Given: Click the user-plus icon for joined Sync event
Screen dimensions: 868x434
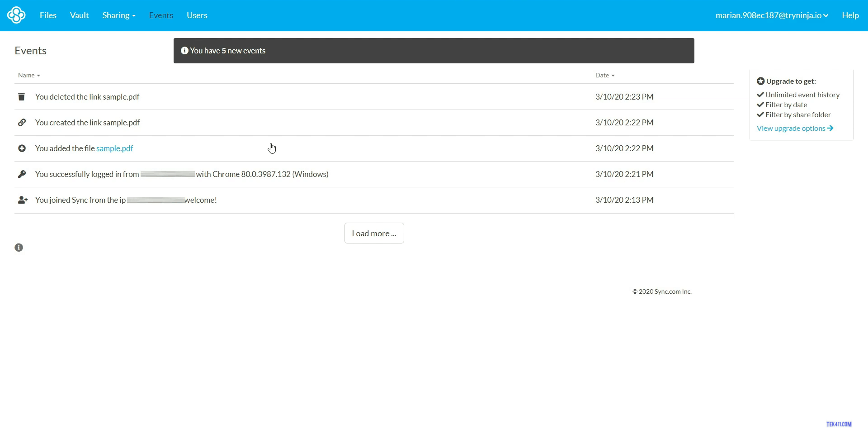Looking at the screenshot, I should [x=23, y=200].
